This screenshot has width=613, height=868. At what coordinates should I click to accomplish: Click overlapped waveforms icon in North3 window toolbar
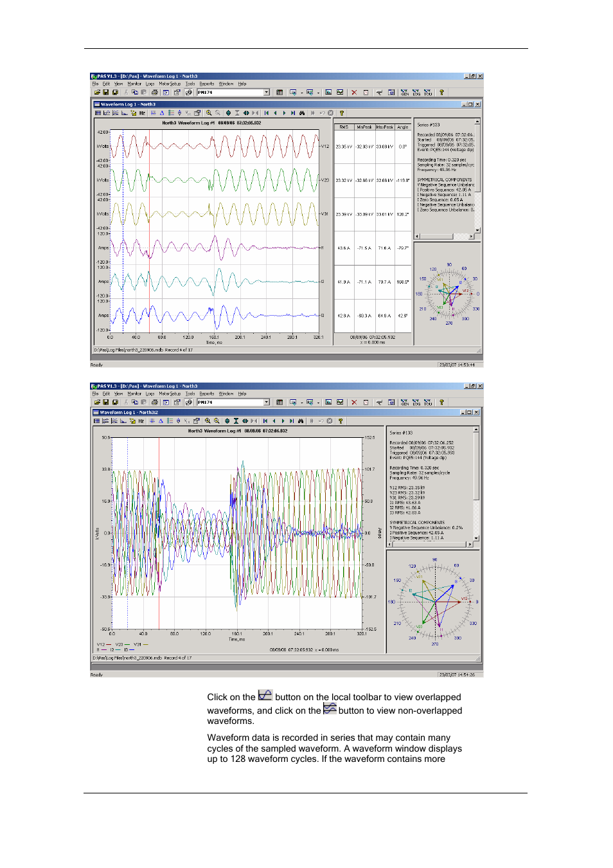107,113
